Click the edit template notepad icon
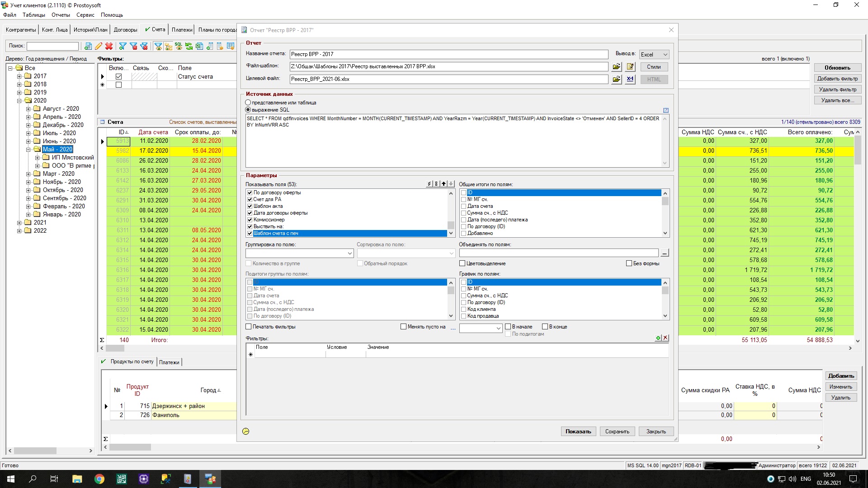This screenshot has height=488, width=868. tap(630, 67)
